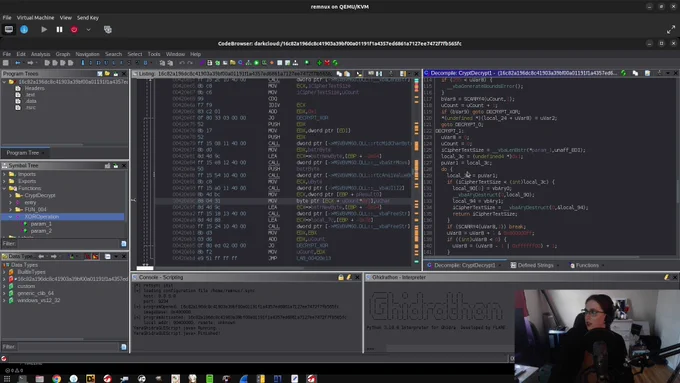Switch to Decompile: CryptDecrypt1 tab
The height and width of the screenshot is (383, 680).
coord(464,265)
